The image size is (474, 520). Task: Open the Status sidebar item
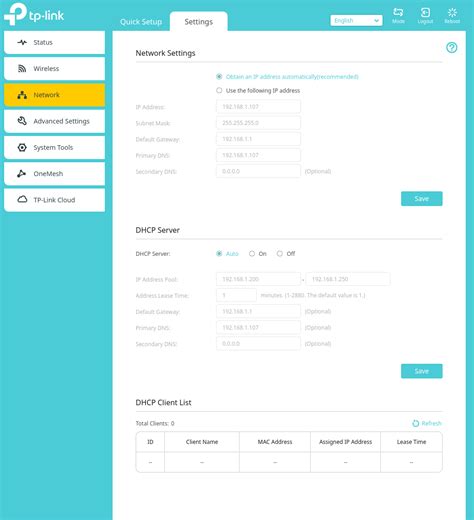[54, 42]
